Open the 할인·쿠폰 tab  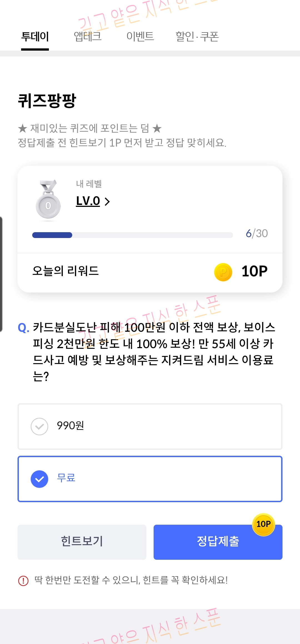pyautogui.click(x=197, y=36)
